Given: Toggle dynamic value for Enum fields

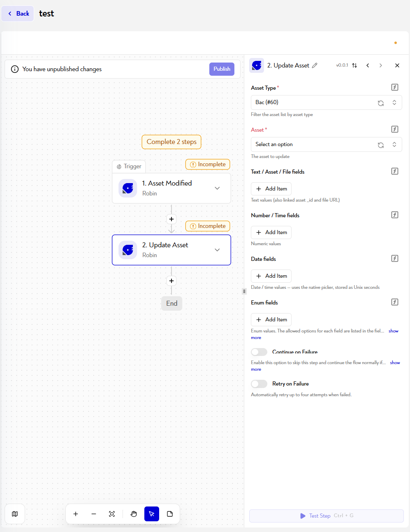Looking at the screenshot, I should coord(395,302).
